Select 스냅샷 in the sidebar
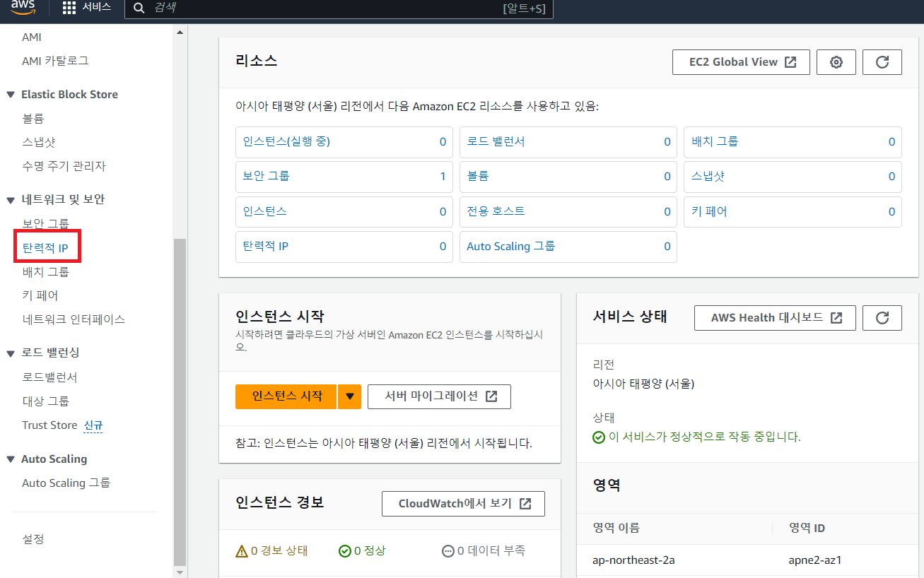 pyautogui.click(x=38, y=142)
